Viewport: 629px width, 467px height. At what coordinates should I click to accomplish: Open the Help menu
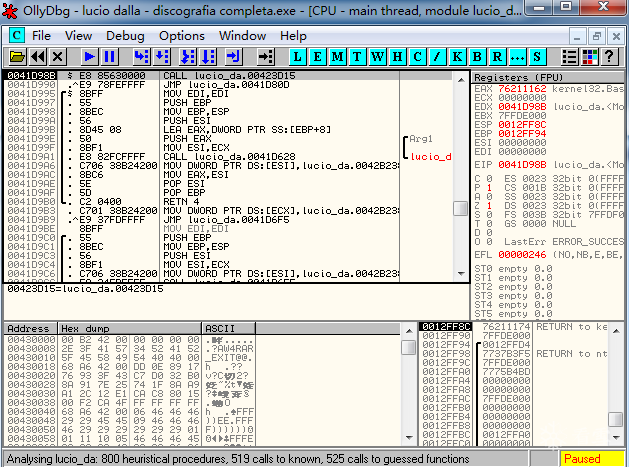pos(293,36)
